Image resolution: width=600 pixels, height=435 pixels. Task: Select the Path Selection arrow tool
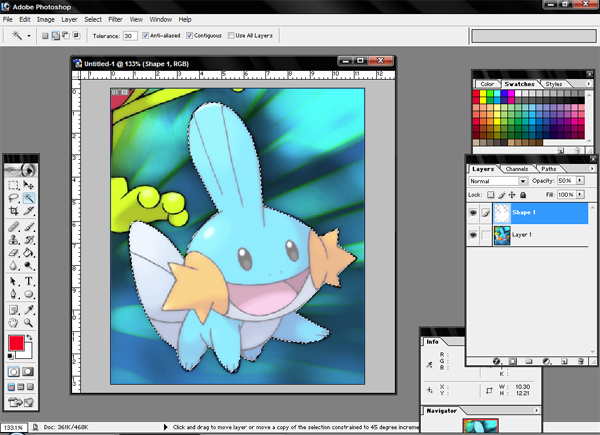pyautogui.click(x=13, y=282)
